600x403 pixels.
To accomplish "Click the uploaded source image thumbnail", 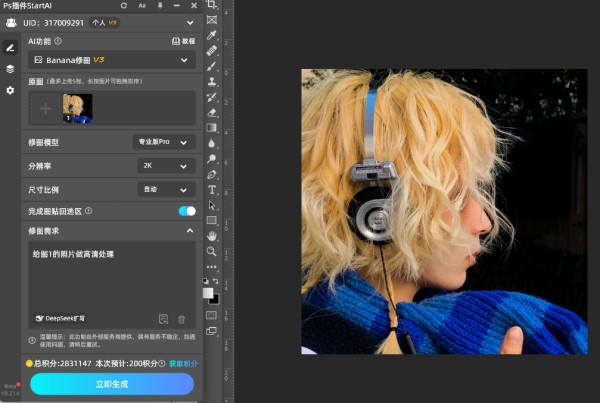I will click(77, 107).
